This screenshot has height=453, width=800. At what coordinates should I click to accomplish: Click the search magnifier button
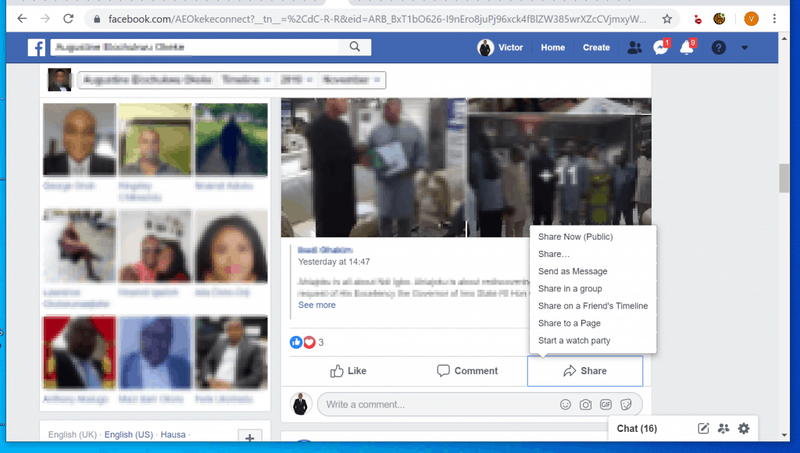(x=355, y=47)
